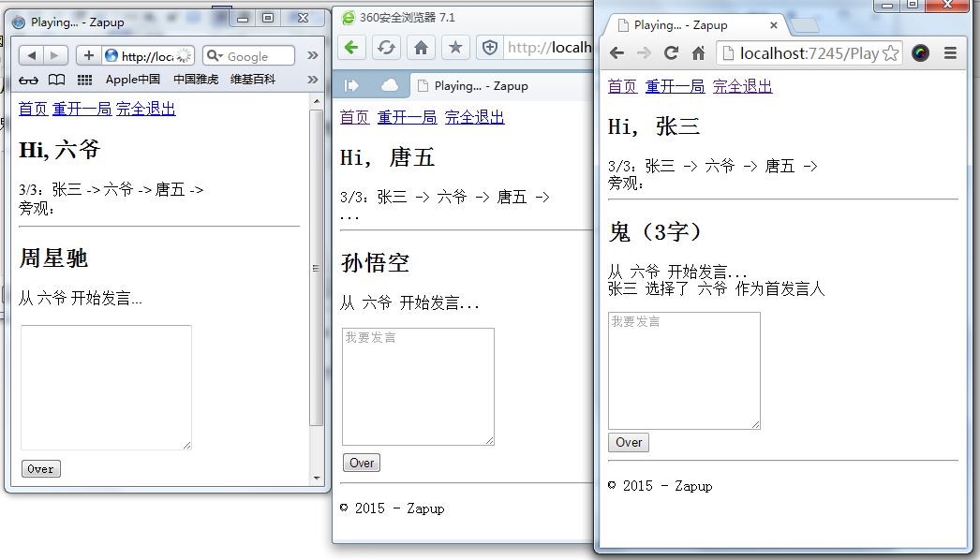Screen dimensions: 980x560
Task: Open a new tab in Chrome
Action: click(805, 25)
